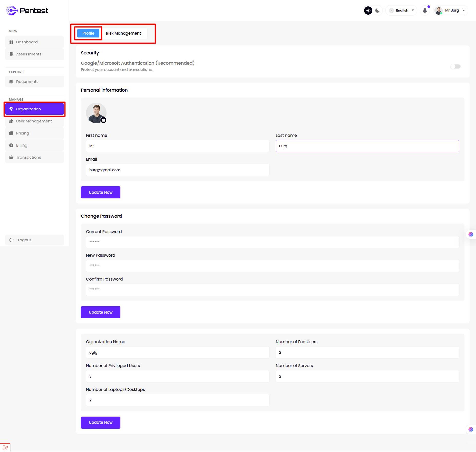Select the Profile tab
The image size is (476, 452).
click(88, 33)
